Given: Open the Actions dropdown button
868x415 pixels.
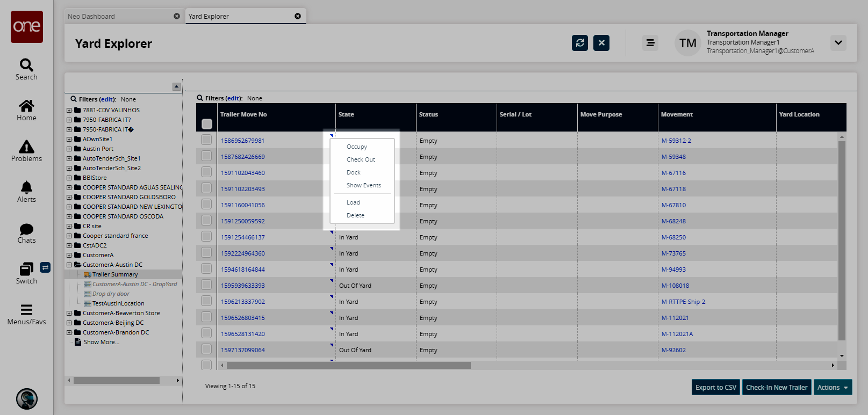Looking at the screenshot, I should click(x=832, y=387).
